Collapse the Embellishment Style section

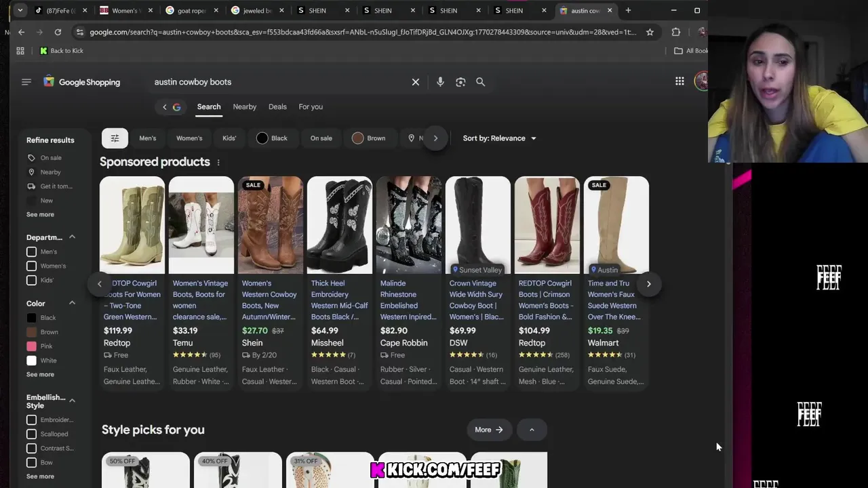[x=72, y=401]
